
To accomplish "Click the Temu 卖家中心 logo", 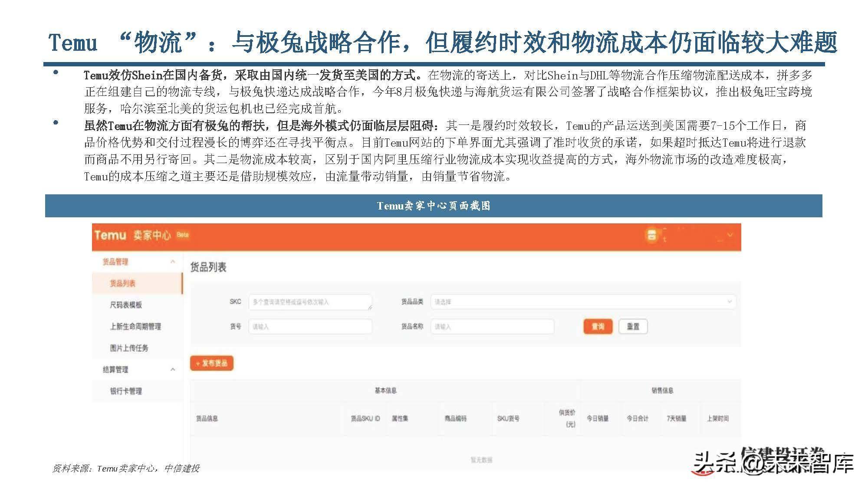I will 132,235.
